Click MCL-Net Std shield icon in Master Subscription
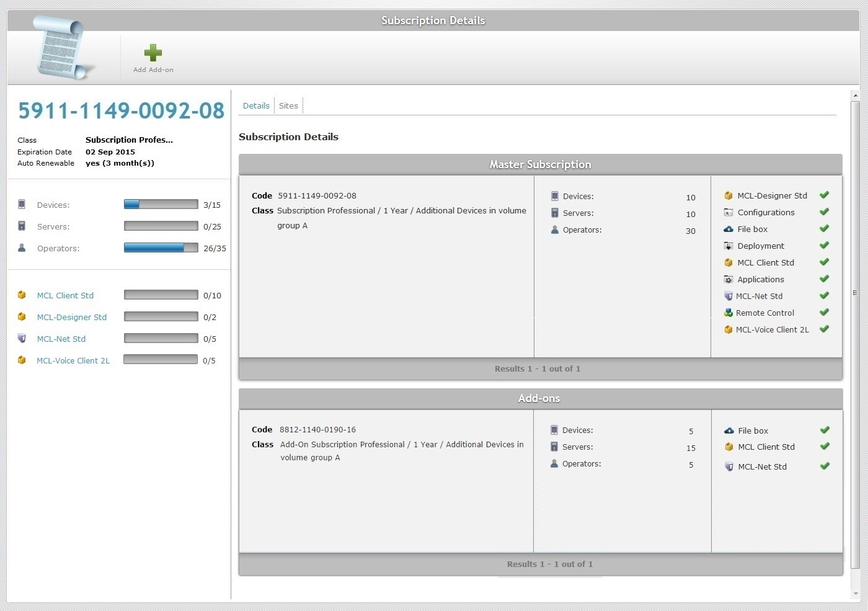The image size is (868, 611). point(728,296)
